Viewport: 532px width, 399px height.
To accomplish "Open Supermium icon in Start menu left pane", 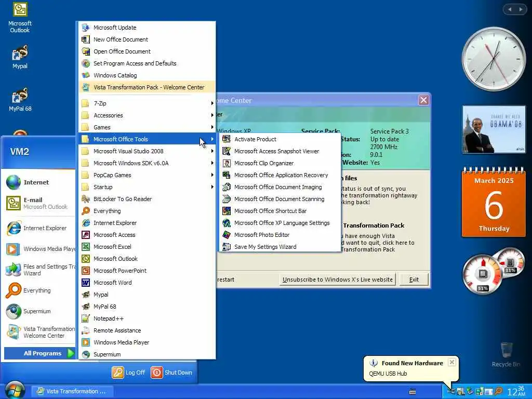I will [x=13, y=311].
